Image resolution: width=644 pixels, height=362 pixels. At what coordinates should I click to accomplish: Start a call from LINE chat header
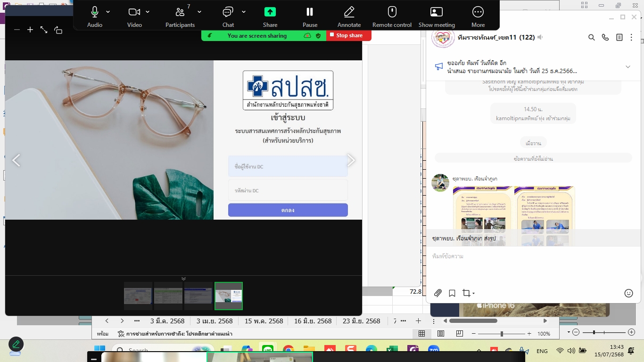[605, 37]
